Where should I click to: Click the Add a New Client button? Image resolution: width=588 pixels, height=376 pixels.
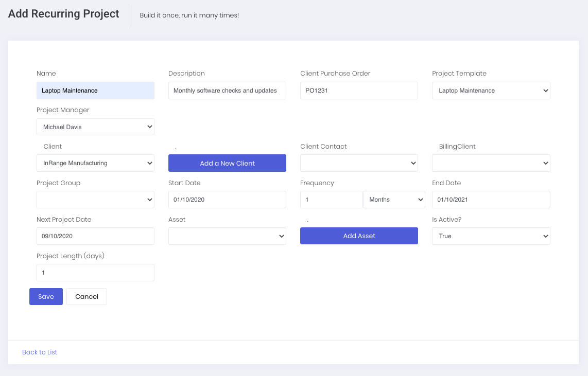tap(227, 163)
